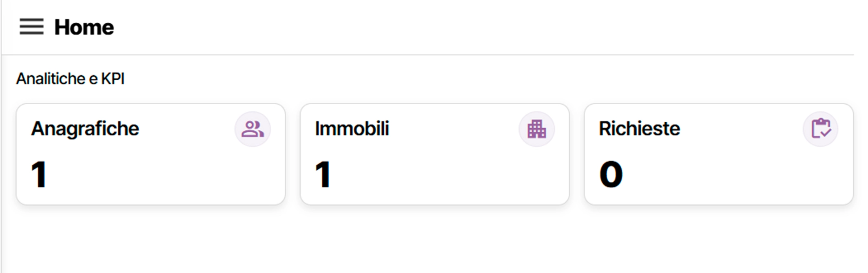This screenshot has height=273, width=868.
Task: Click the gap between Anagrafiche and Immobili cards
Action: point(293,154)
